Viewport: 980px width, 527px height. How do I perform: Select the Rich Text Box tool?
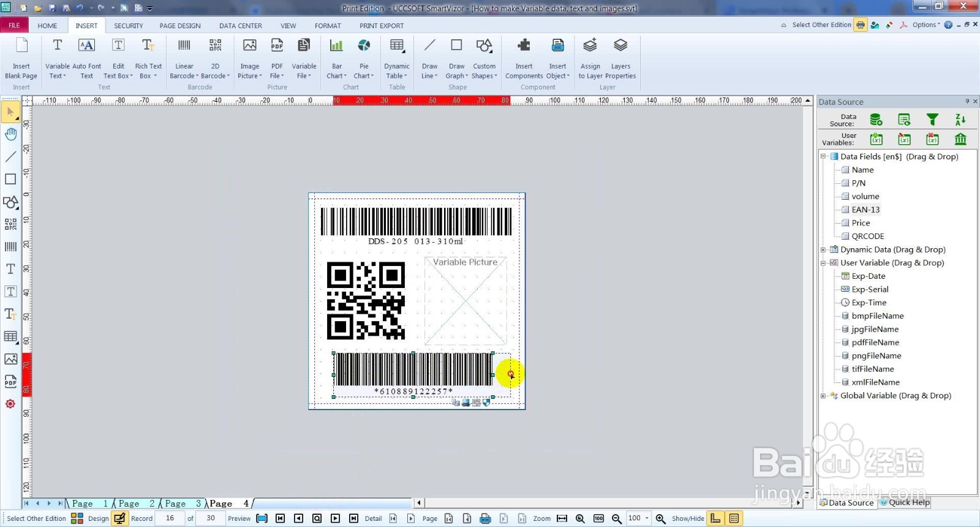tap(148, 58)
